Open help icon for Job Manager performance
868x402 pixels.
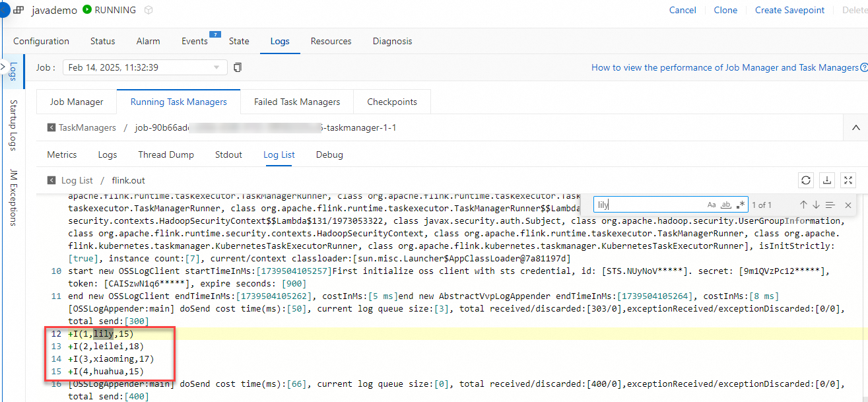click(863, 67)
